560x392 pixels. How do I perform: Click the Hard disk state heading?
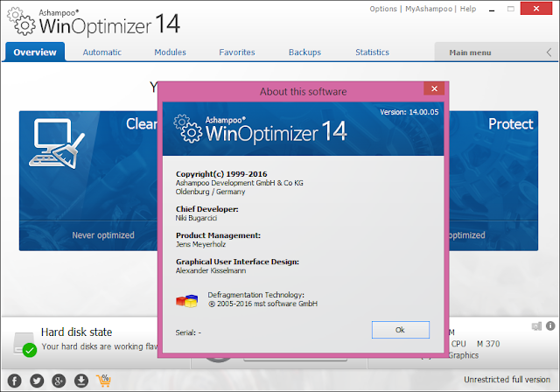click(76, 332)
